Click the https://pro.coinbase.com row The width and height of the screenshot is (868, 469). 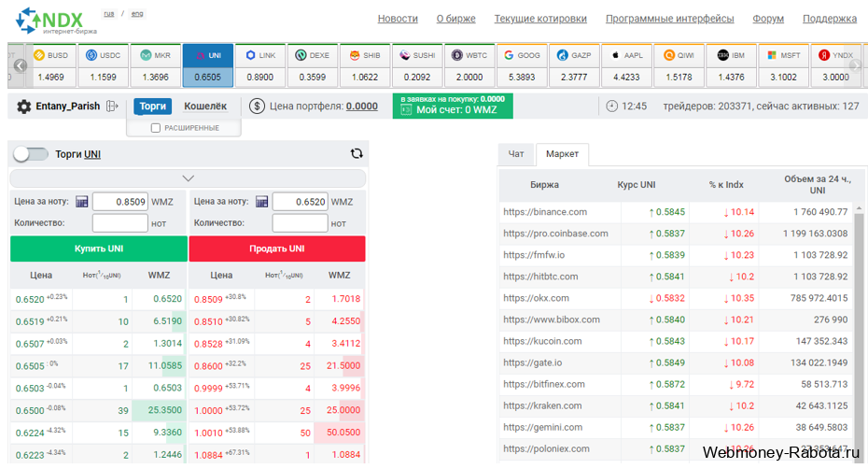677,234
